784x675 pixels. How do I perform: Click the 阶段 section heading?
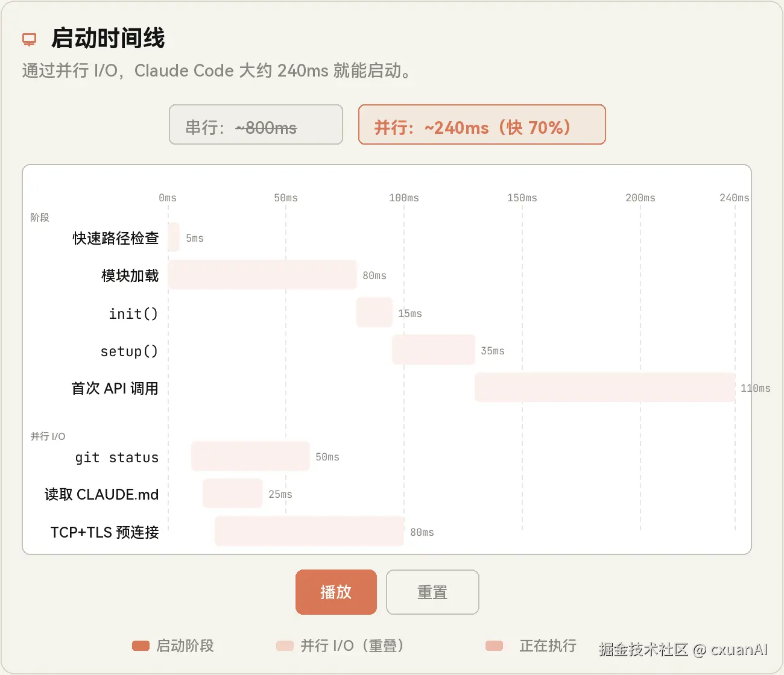pyautogui.click(x=40, y=218)
